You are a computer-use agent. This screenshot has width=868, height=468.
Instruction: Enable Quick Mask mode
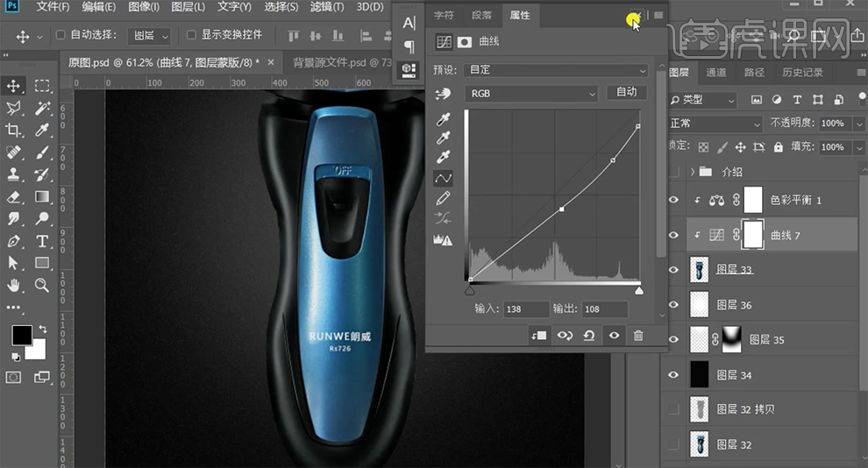tap(13, 377)
